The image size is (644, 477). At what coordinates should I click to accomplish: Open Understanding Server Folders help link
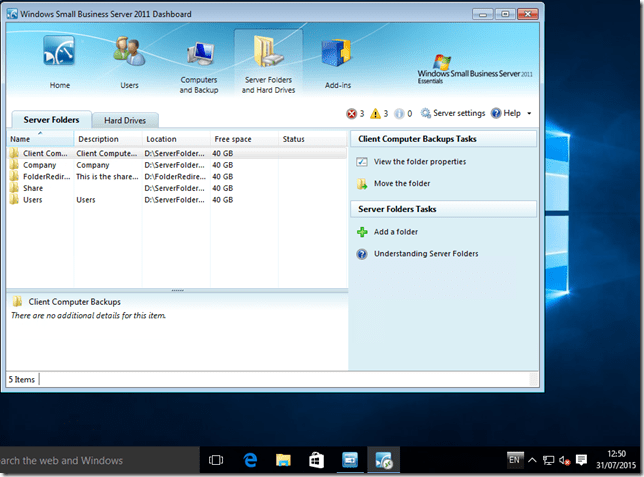tap(425, 254)
